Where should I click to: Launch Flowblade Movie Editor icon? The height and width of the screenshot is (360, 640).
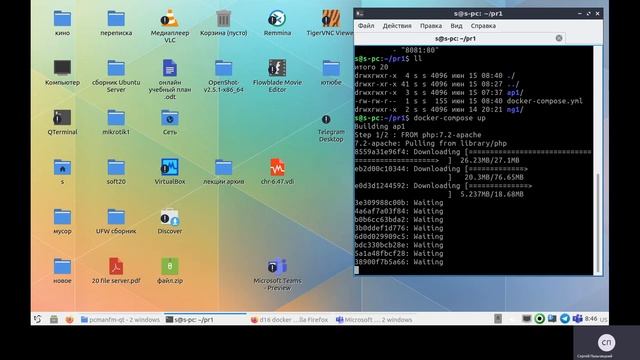[277, 68]
